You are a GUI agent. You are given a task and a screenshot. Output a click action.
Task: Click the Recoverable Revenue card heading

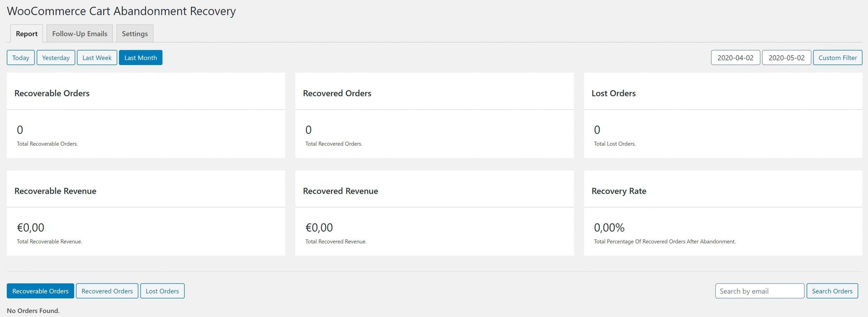point(55,191)
